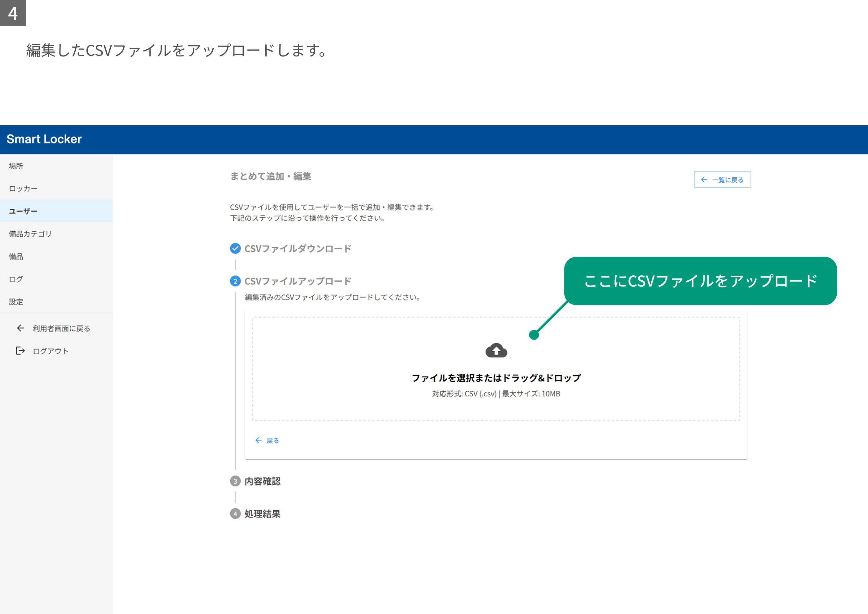This screenshot has height=614, width=868.
Task: Click the step 4 number circle
Action: pyautogui.click(x=235, y=514)
